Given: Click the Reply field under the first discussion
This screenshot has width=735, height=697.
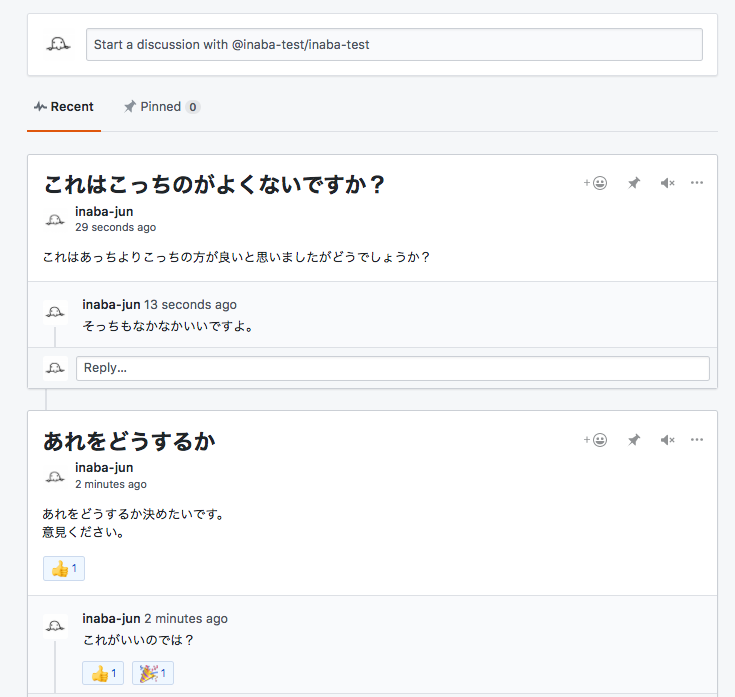Looking at the screenshot, I should click(x=392, y=368).
